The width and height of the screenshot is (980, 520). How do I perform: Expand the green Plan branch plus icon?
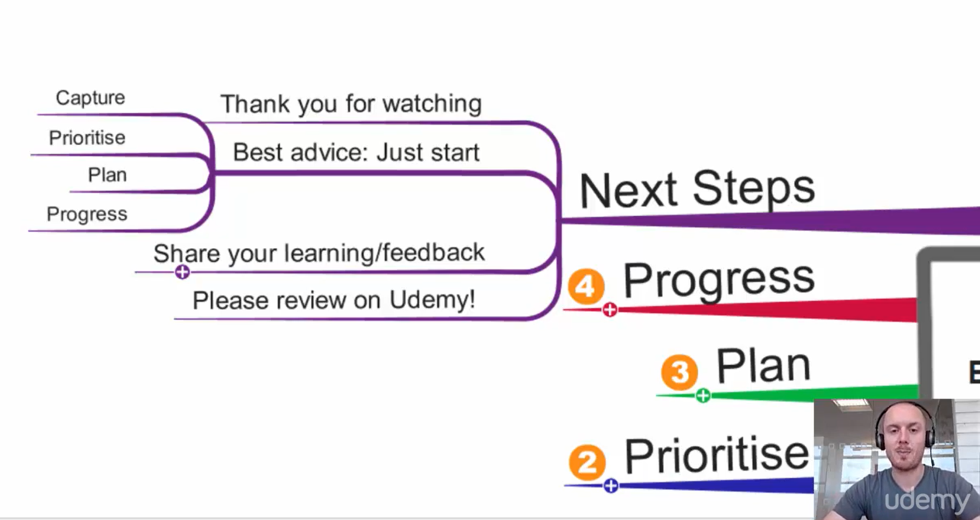(703, 396)
